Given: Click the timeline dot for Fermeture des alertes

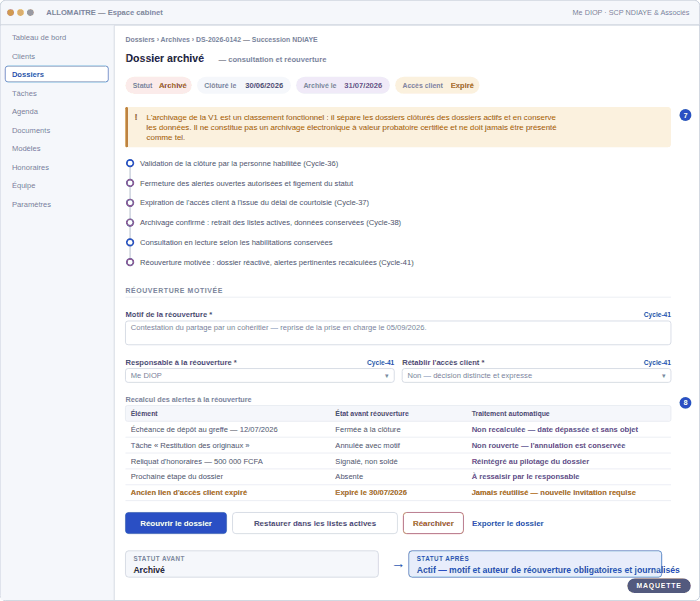Looking at the screenshot, I should 130,183.
